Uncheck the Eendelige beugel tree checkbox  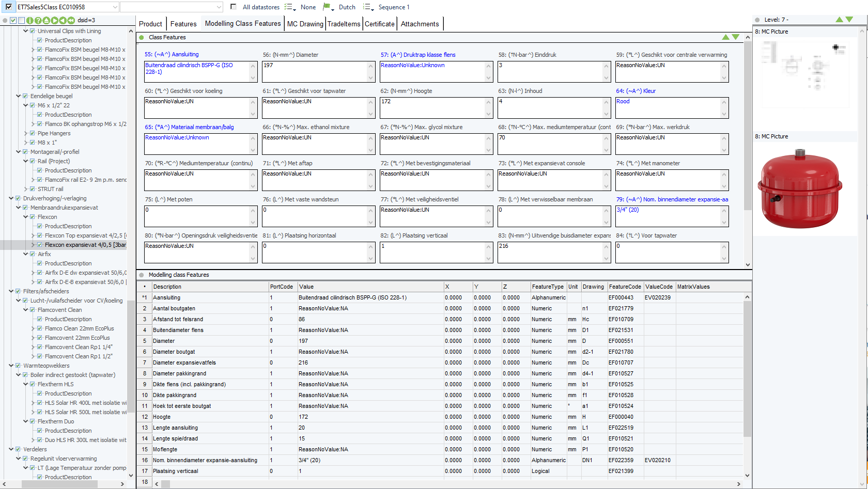[x=25, y=96]
